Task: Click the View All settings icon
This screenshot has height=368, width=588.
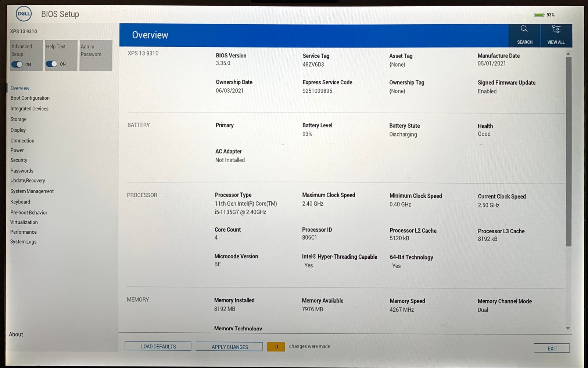Action: click(x=556, y=29)
